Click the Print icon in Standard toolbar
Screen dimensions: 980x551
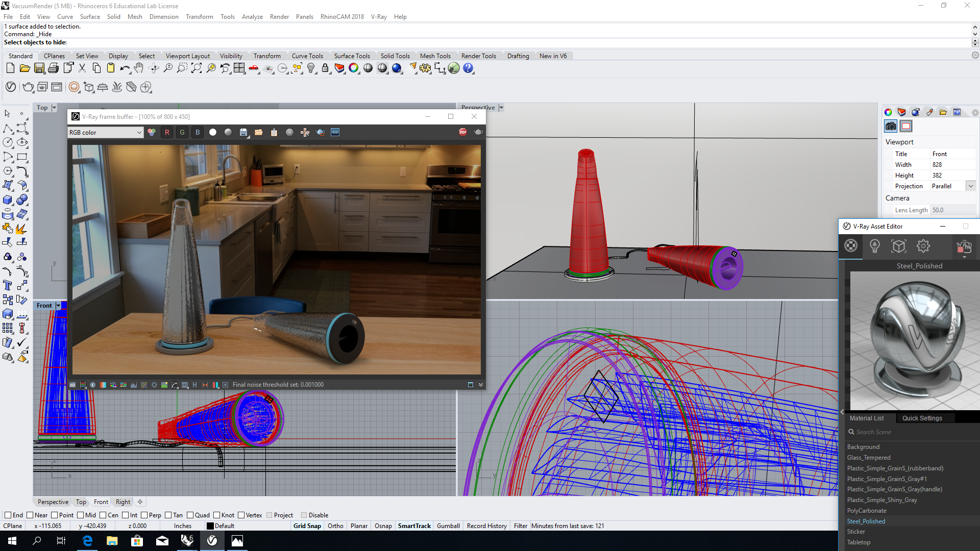point(53,68)
